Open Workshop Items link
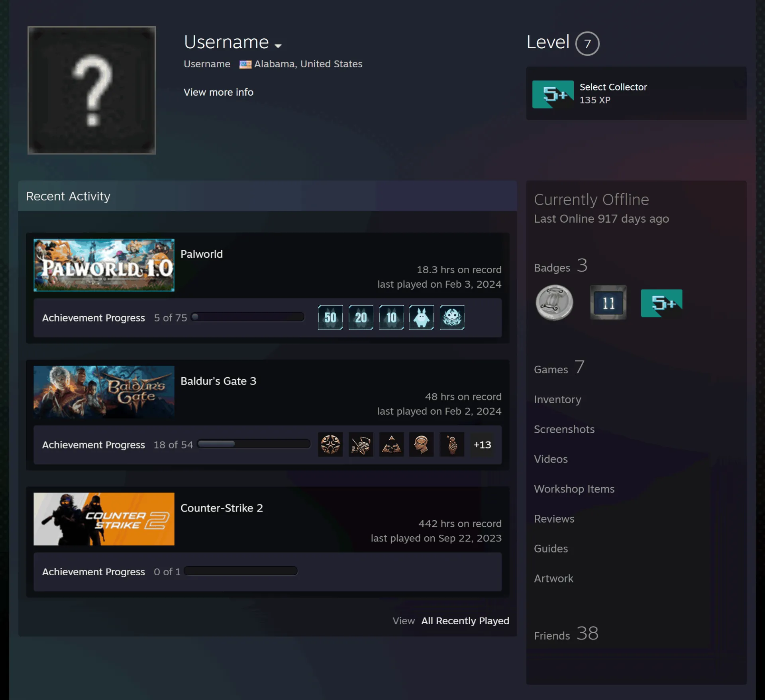 click(x=574, y=489)
